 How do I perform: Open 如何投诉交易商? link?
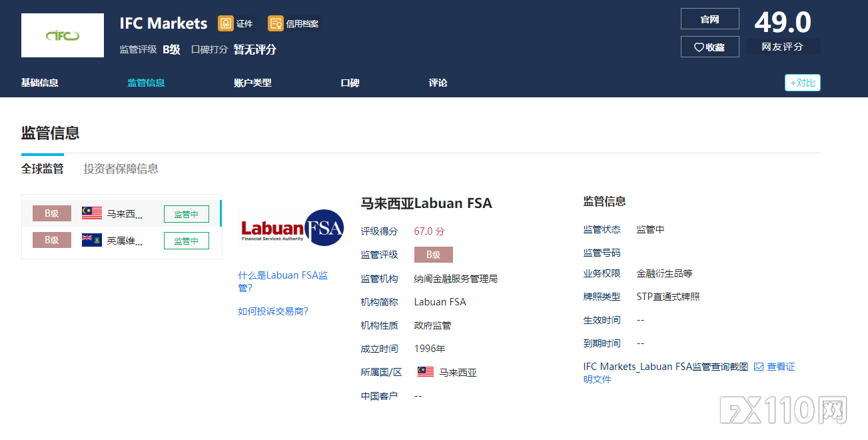[x=273, y=311]
